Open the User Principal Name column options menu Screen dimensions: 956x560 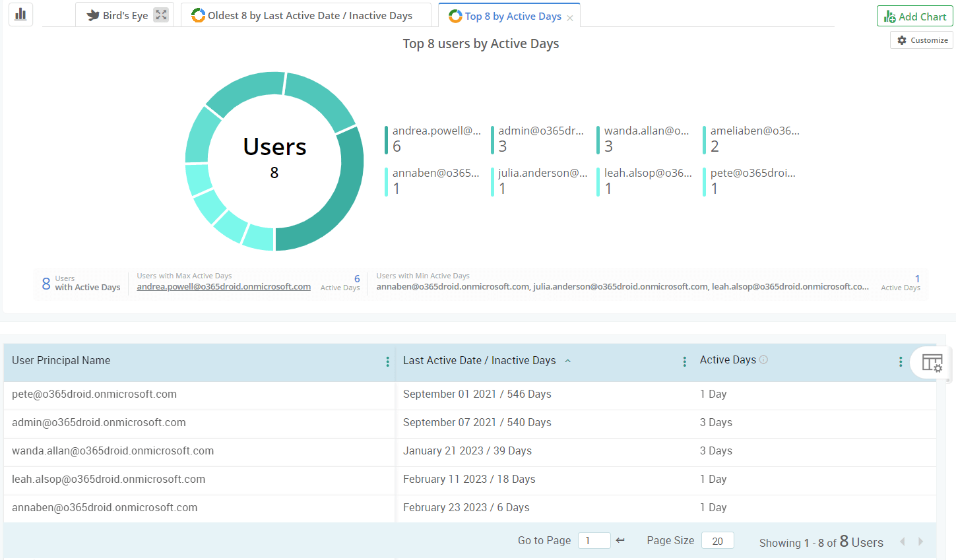(x=387, y=361)
